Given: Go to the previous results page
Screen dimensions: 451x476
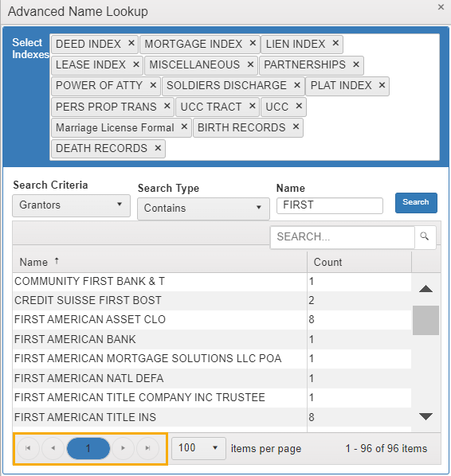Looking at the screenshot, I should [x=53, y=448].
